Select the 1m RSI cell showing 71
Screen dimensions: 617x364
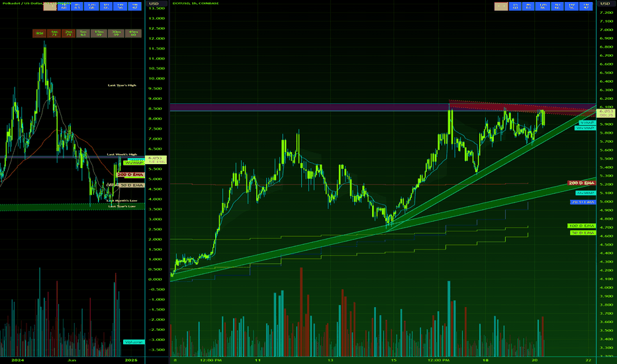click(x=54, y=34)
